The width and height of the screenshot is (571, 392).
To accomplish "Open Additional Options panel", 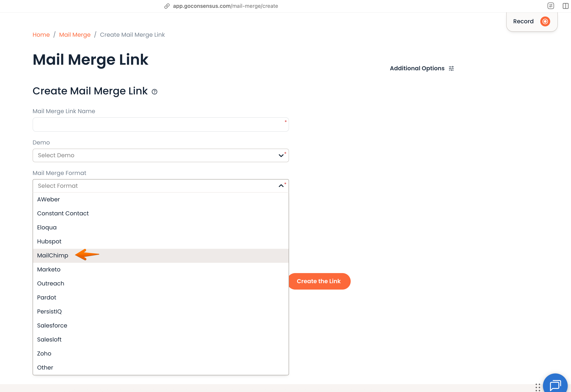I will 422,68.
